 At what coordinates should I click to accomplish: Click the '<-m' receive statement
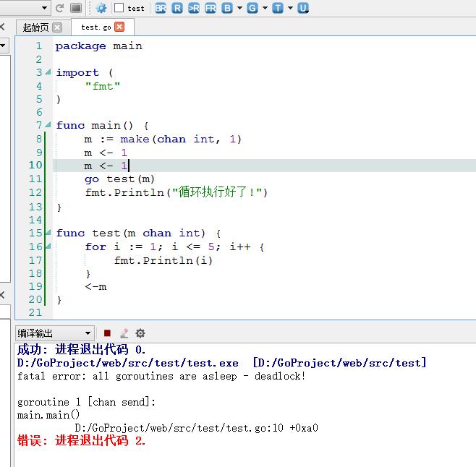[x=95, y=286]
